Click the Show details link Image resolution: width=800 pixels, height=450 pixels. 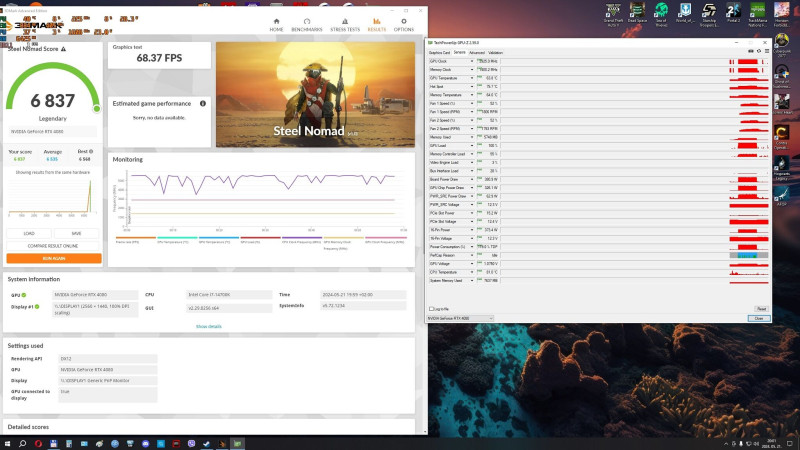pyautogui.click(x=209, y=327)
